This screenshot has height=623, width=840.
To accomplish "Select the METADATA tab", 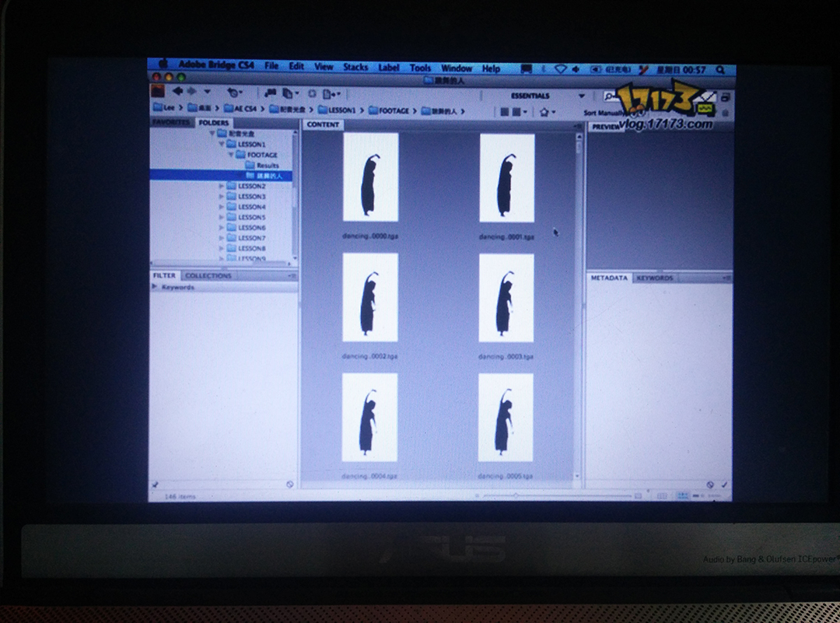I will pos(609,278).
